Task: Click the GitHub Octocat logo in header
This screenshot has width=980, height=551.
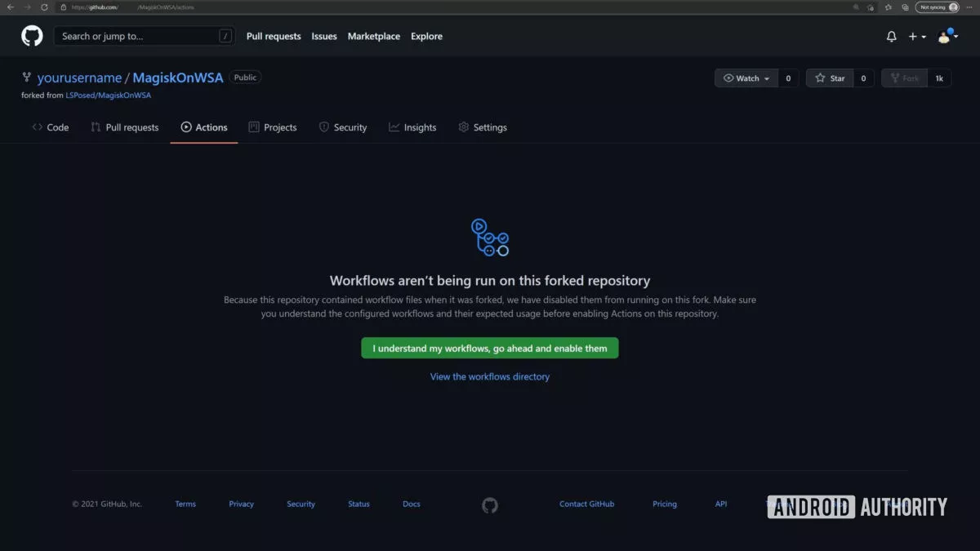Action: point(32,36)
